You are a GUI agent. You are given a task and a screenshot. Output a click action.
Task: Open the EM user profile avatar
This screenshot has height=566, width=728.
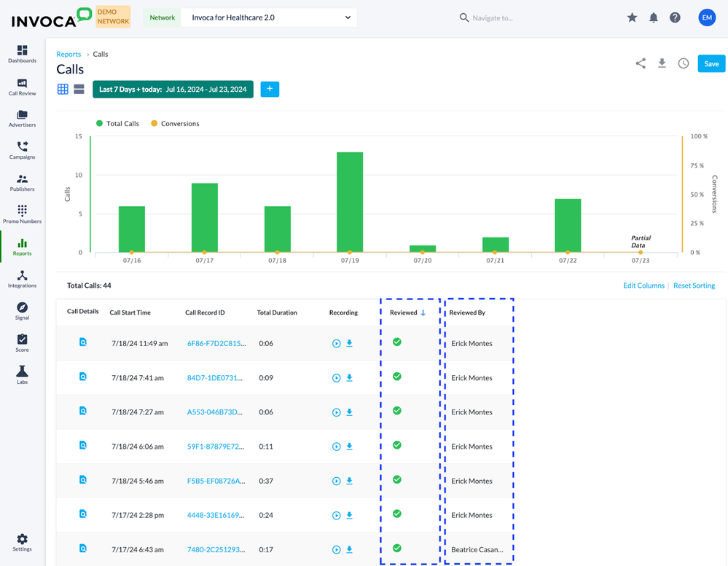click(x=707, y=17)
